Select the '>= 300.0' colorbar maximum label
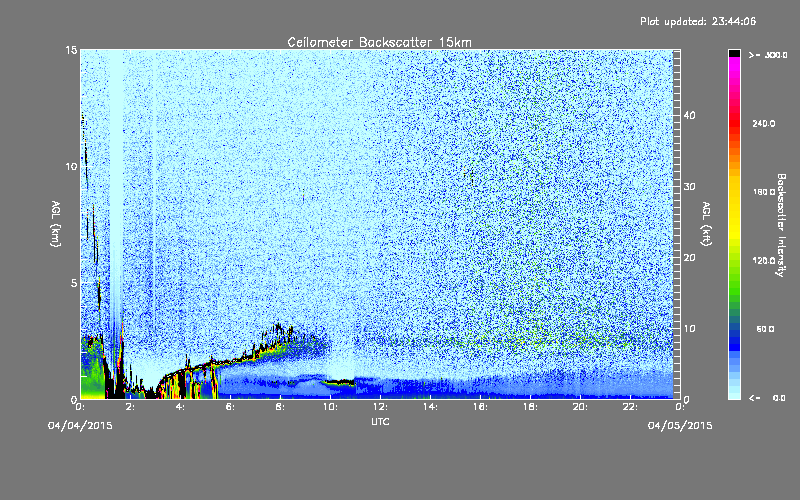 pyautogui.click(x=768, y=55)
